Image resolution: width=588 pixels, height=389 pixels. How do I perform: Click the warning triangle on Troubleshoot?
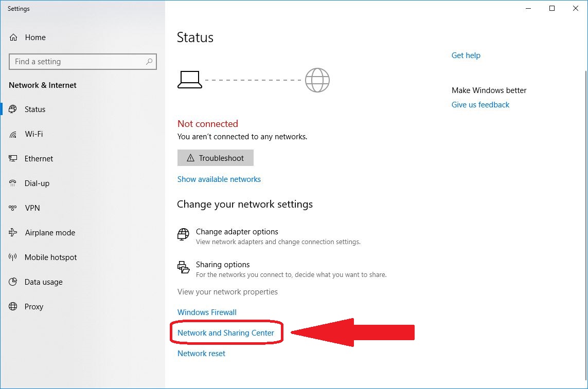(190, 158)
